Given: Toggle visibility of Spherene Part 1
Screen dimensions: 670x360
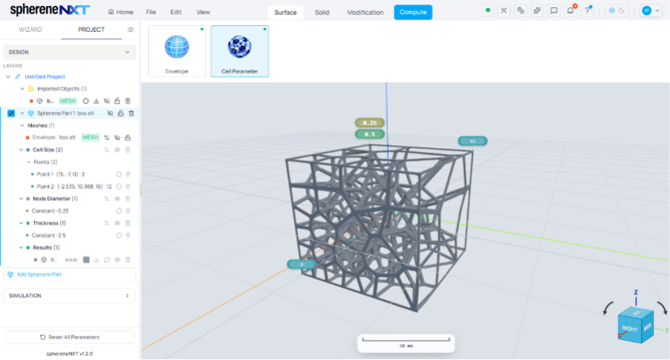Looking at the screenshot, I should (110, 113).
